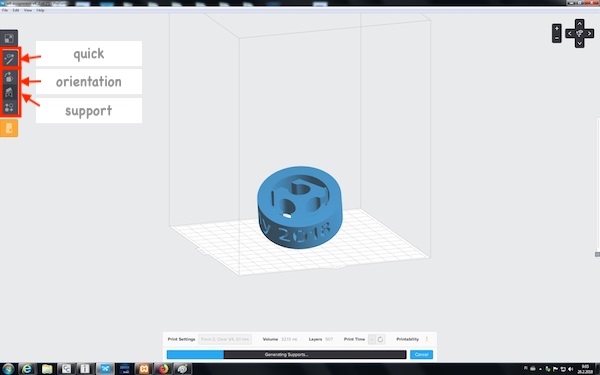Activate the one-click print magic wand tool
This screenshot has width=600, height=375.
click(x=9, y=59)
